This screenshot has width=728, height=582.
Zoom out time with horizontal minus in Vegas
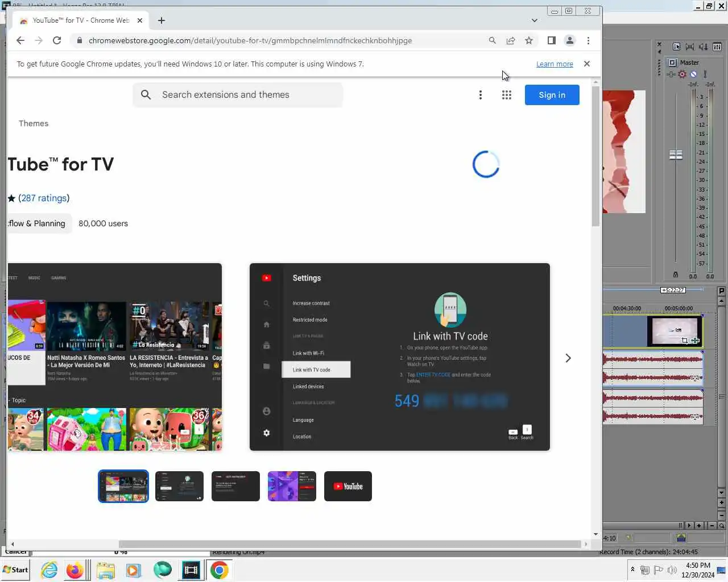712,526
